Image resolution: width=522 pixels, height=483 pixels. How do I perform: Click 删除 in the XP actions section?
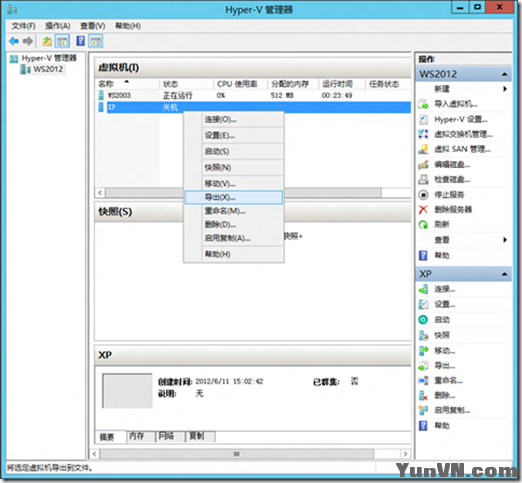444,396
